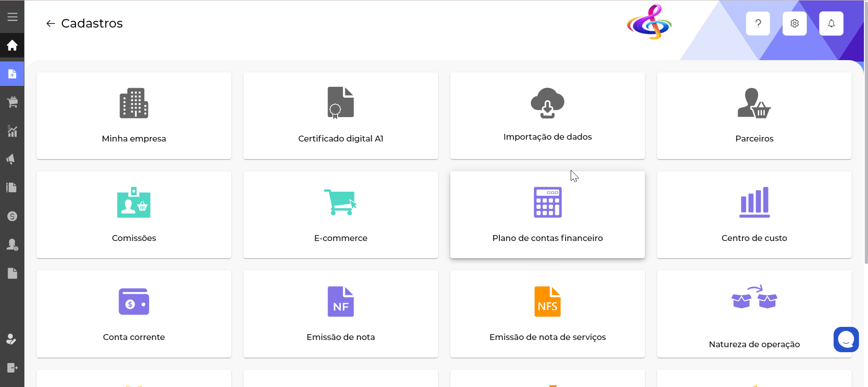Select Plano de contas financeiro
868x387 pixels.
tap(548, 215)
